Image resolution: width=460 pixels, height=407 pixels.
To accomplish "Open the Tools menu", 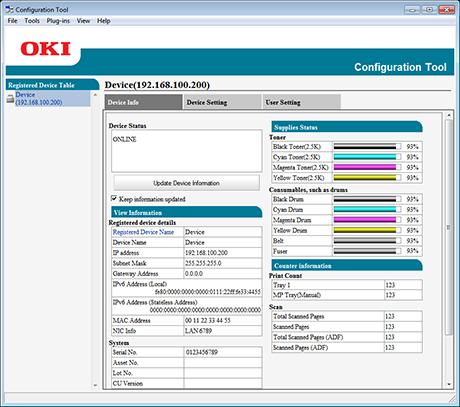I will [32, 21].
